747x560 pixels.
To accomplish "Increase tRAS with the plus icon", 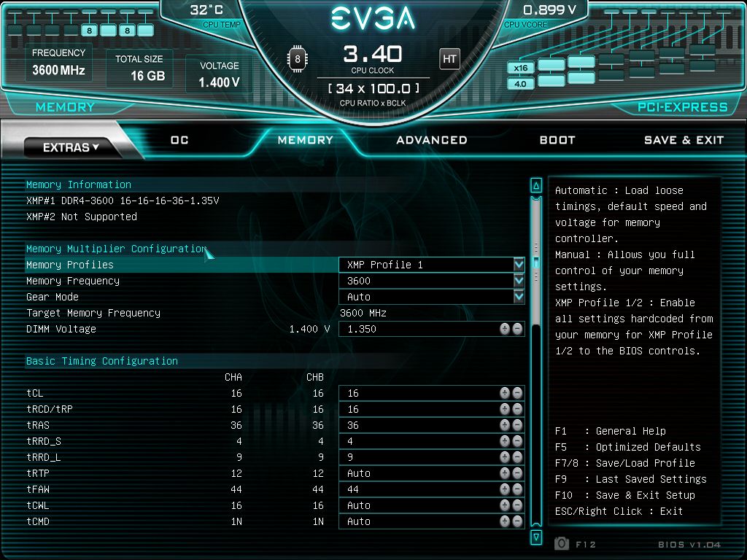I will 505,425.
